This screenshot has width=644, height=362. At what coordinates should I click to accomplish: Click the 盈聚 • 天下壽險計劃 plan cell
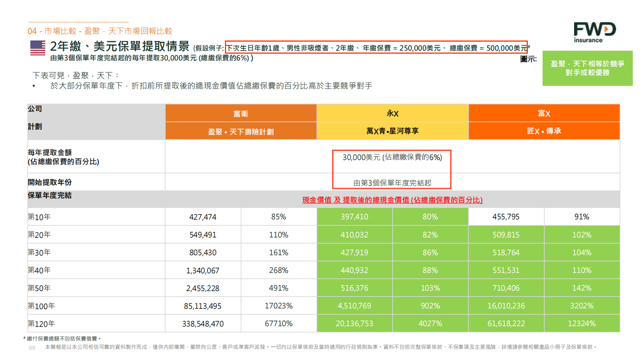[x=241, y=131]
